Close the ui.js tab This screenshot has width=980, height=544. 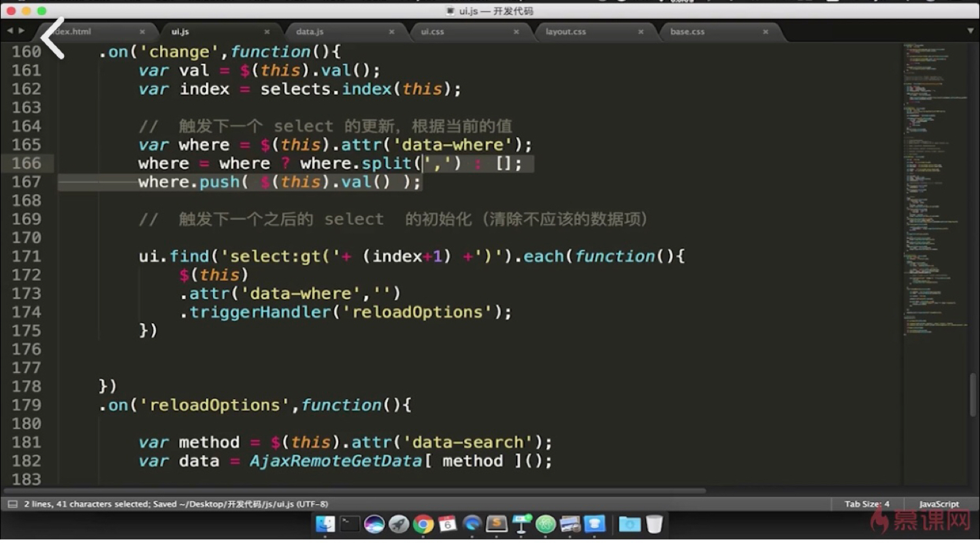coord(267,31)
